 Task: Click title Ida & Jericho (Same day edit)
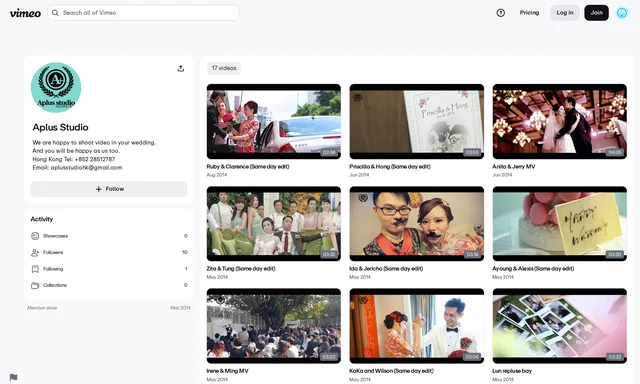coord(386,269)
